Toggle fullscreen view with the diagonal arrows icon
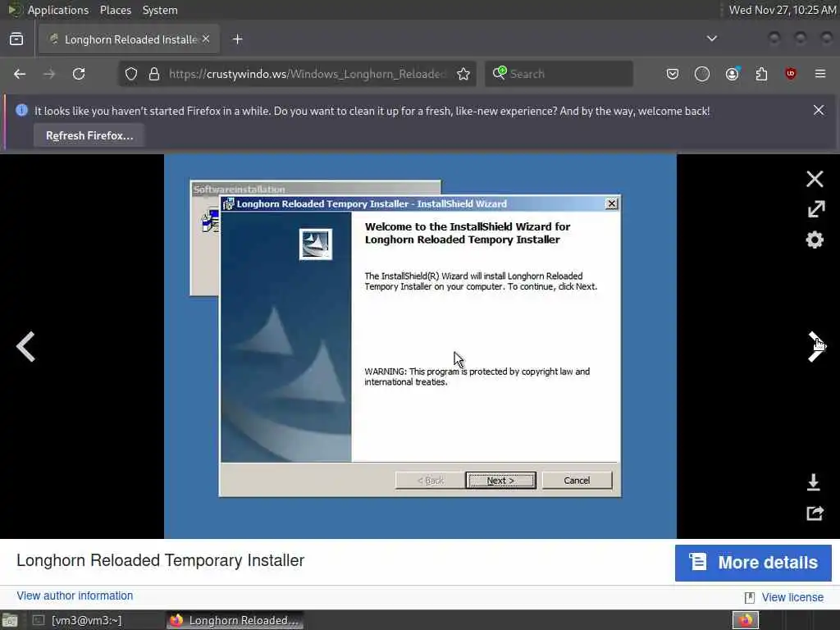 (x=816, y=209)
